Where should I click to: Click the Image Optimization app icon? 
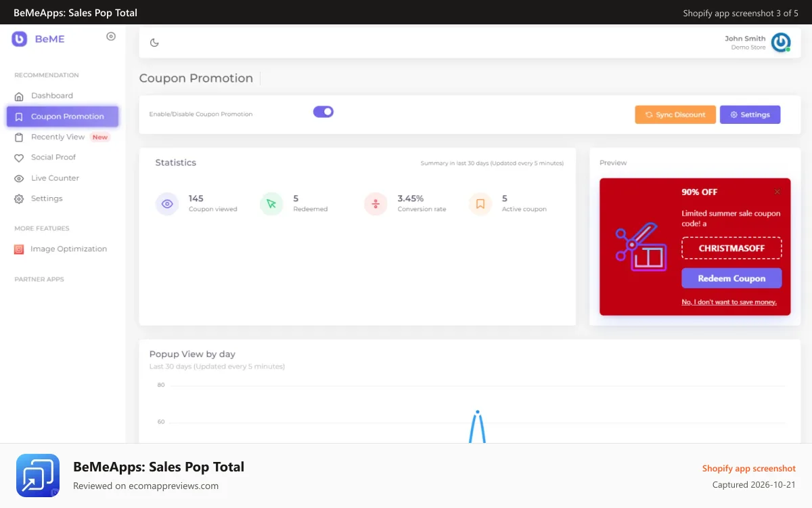19,249
